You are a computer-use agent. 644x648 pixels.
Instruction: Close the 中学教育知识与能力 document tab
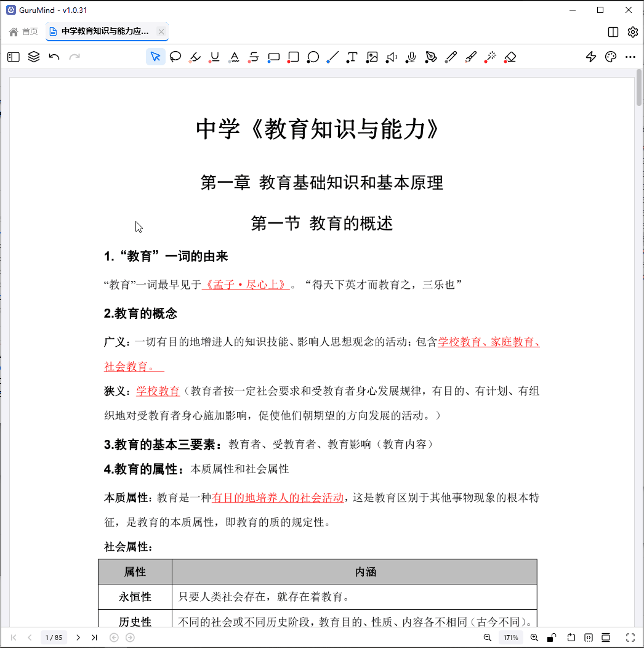161,31
